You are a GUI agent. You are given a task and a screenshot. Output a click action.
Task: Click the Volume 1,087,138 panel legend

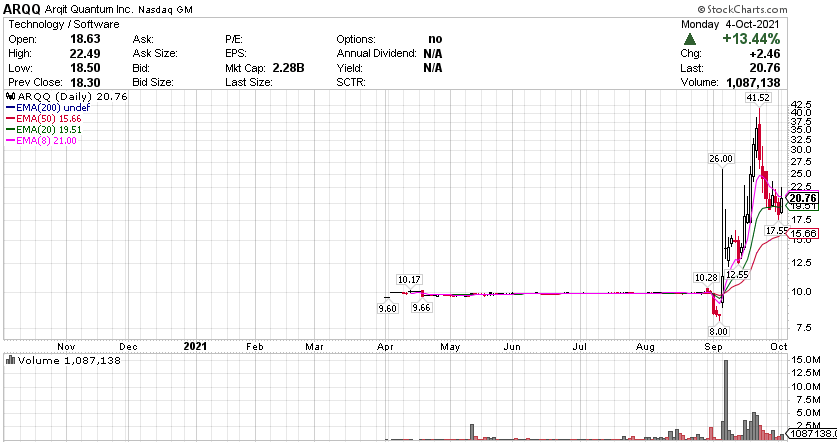[x=70, y=361]
